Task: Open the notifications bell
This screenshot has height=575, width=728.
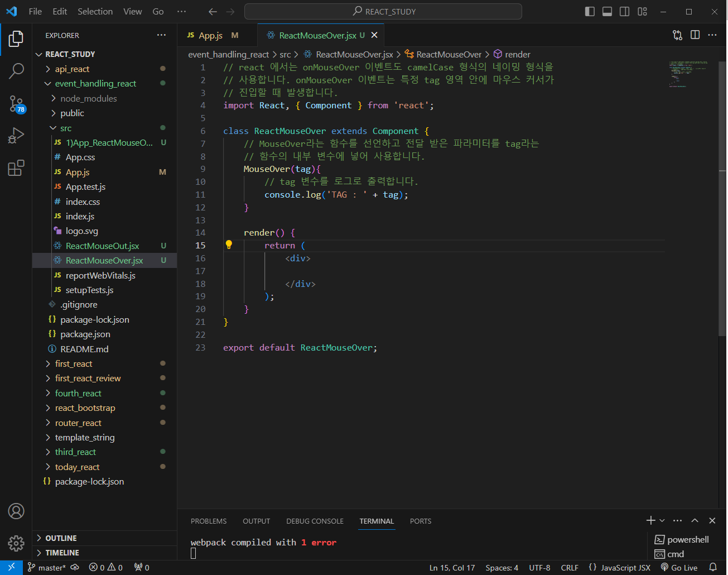Action: [713, 567]
